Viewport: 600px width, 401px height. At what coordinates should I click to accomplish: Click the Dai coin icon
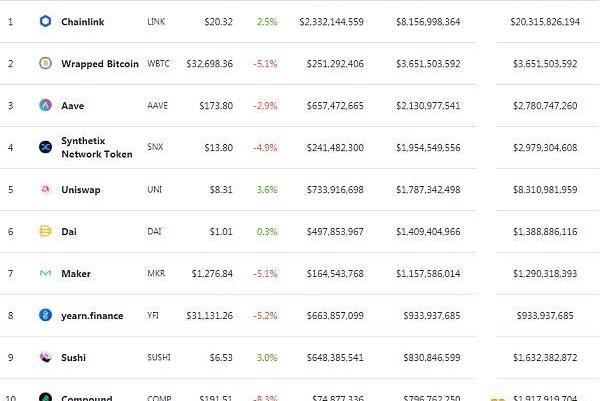point(45,231)
